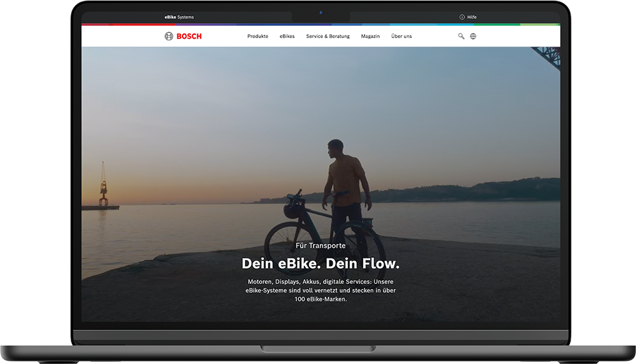Image resolution: width=636 pixels, height=364 pixels.
Task: Click the headline Dein eBike. Dein Flow.
Action: (x=321, y=264)
